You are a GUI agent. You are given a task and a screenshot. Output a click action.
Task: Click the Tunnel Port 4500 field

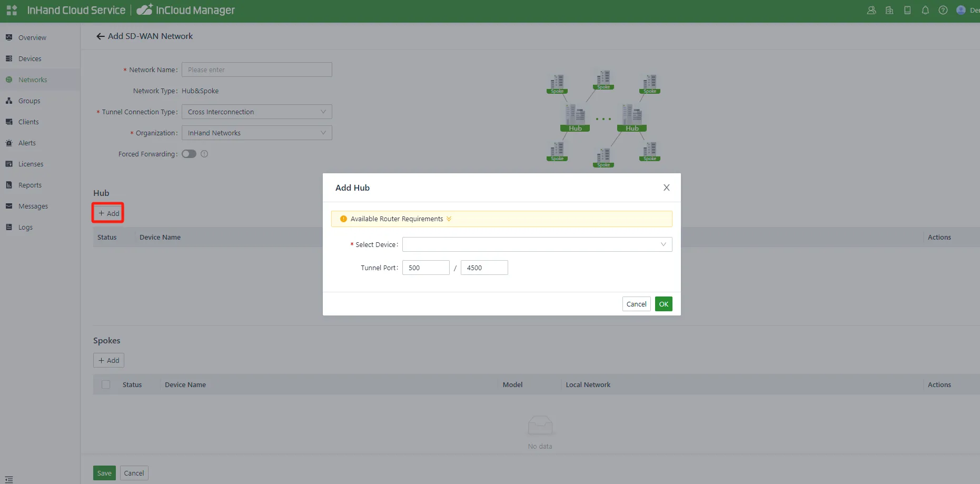click(x=484, y=268)
